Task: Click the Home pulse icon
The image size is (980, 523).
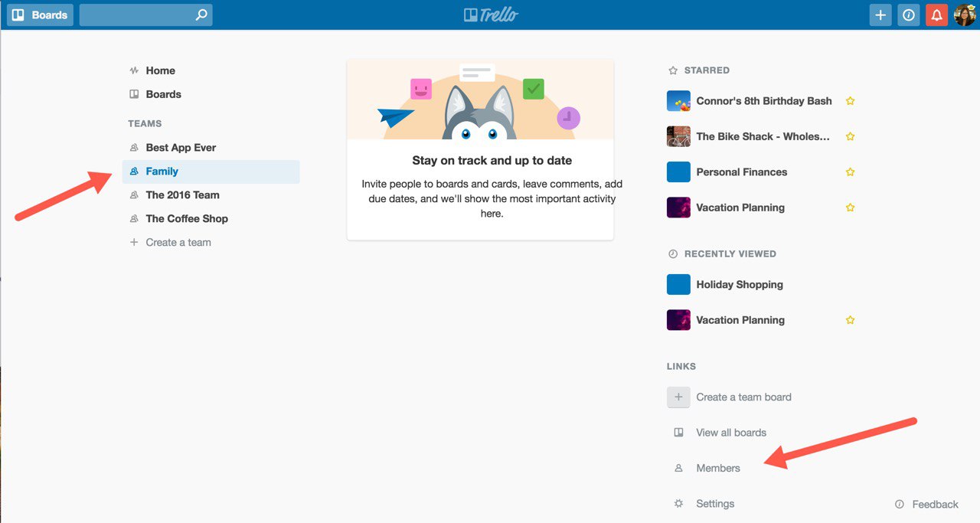Action: tap(134, 70)
